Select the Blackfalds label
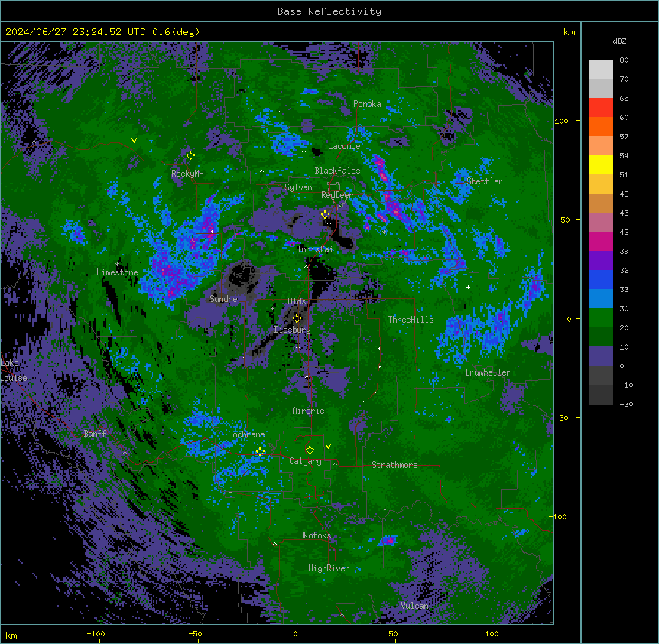The width and height of the screenshot is (659, 644). 337,171
